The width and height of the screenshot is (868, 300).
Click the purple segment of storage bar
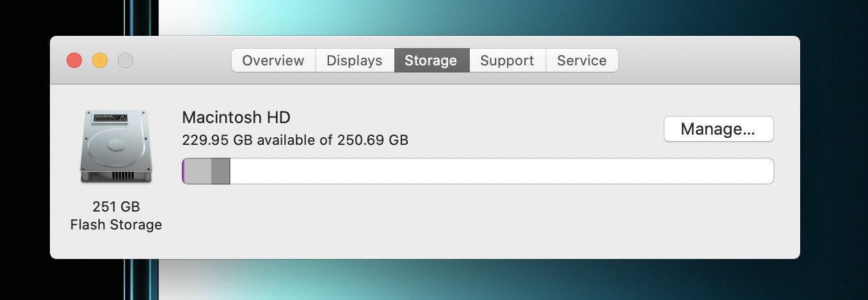pyautogui.click(x=184, y=171)
